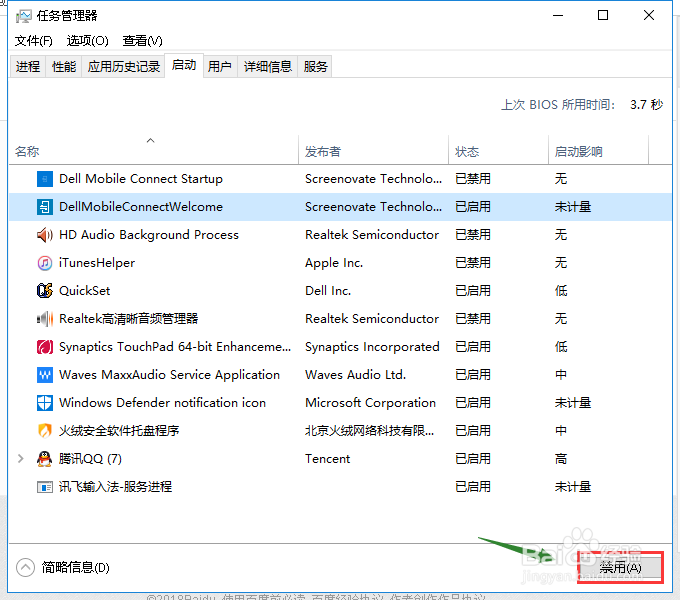This screenshot has width=680, height=600.
Task: Select the DellMobileConnectWelcome entry name
Action: 141,207
